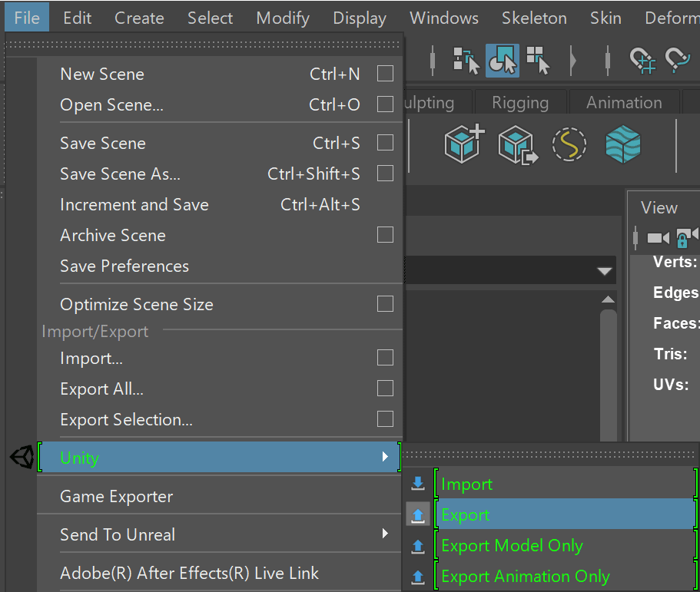The width and height of the screenshot is (700, 592).
Task: Click the Unity logo icon beside menu
Action: (22, 457)
